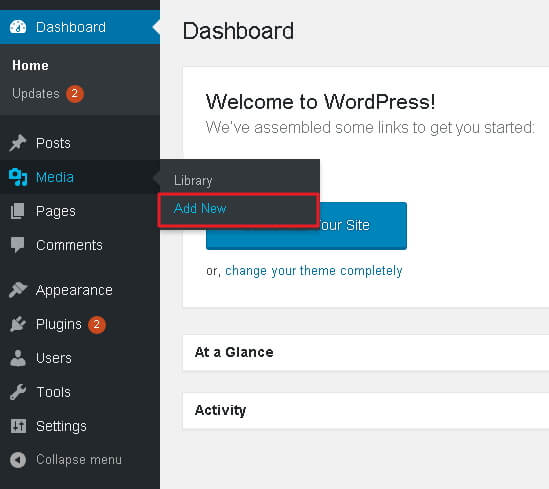The width and height of the screenshot is (549, 489).
Task: Click the Collapse menu label
Action: pos(79,459)
